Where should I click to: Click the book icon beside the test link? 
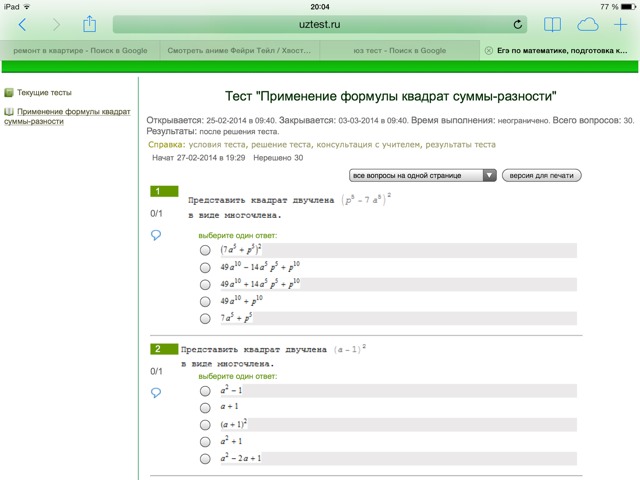click(9, 111)
